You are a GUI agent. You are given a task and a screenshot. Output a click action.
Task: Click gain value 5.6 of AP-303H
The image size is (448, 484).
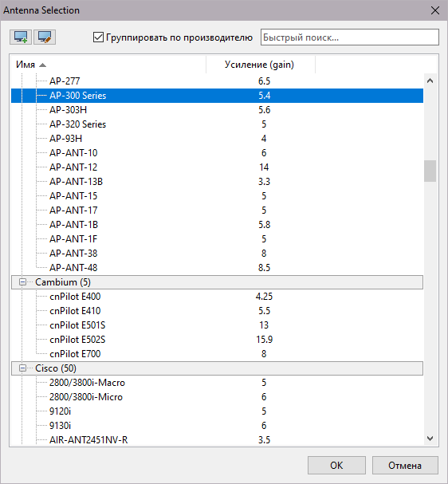point(265,110)
